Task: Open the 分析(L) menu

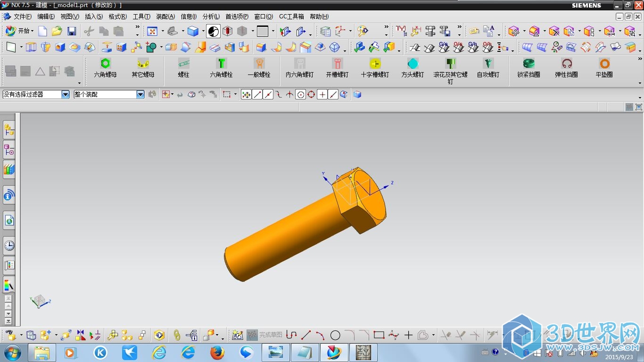Action: click(211, 16)
